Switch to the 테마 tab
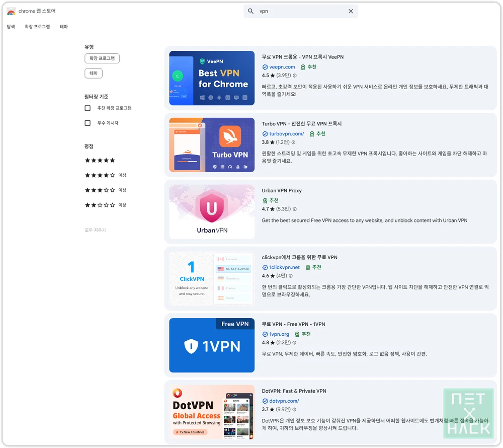503x448 pixels. tap(63, 26)
